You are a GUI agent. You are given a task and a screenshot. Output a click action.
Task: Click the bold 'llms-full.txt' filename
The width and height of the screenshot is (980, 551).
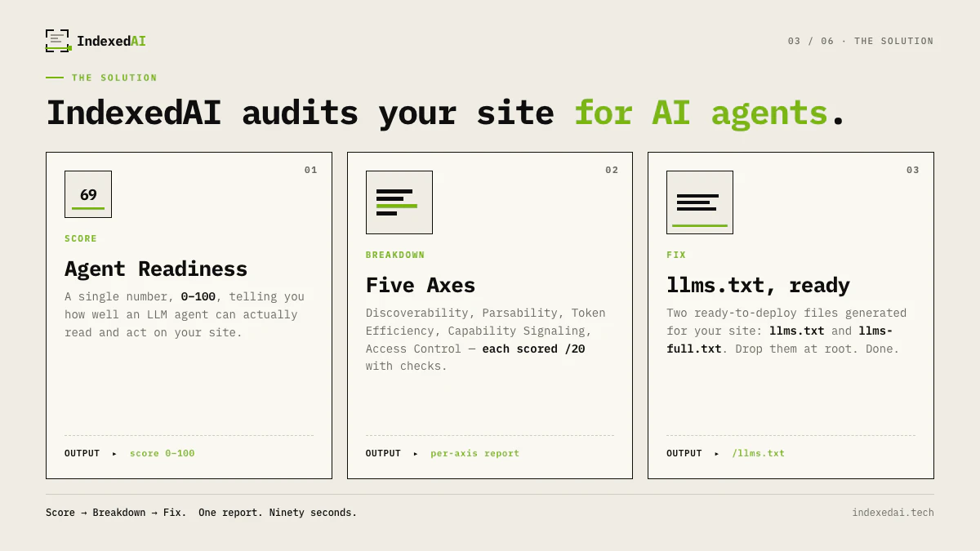coord(779,340)
